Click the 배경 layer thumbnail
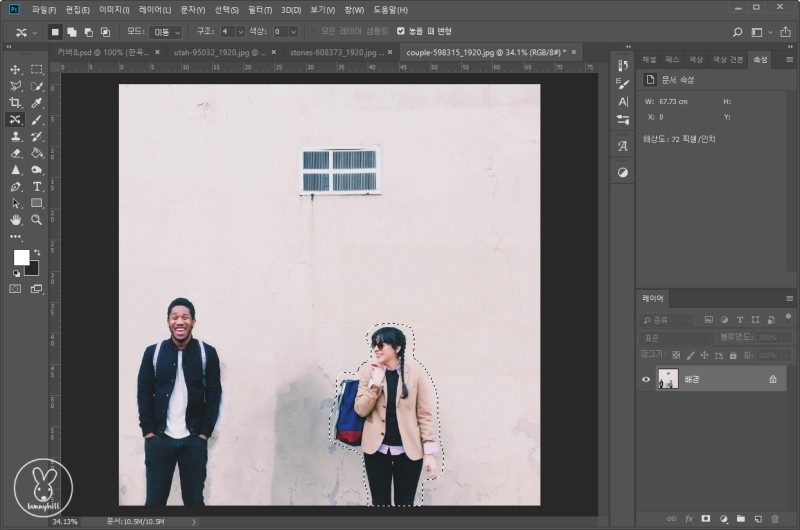 (667, 379)
